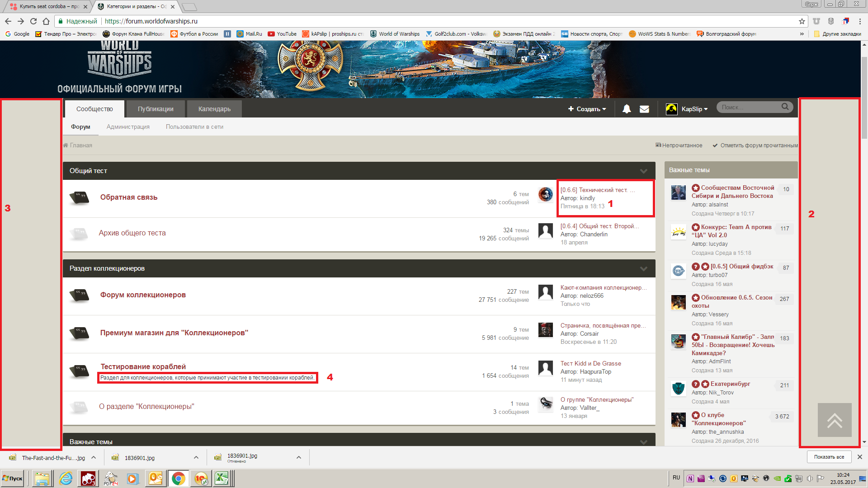Viewport: 868px width, 488px height.
Task: Bookmark this page with the star icon
Action: [802, 21]
